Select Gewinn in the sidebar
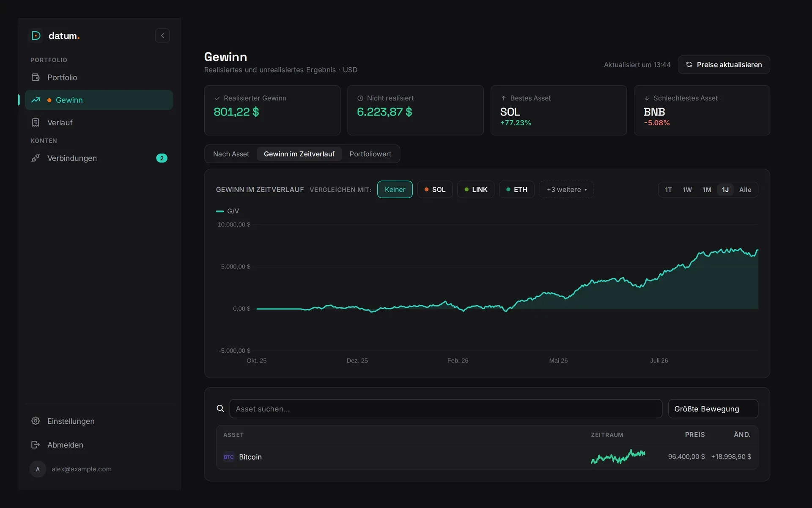Viewport: 812px width, 508px height. [99, 100]
